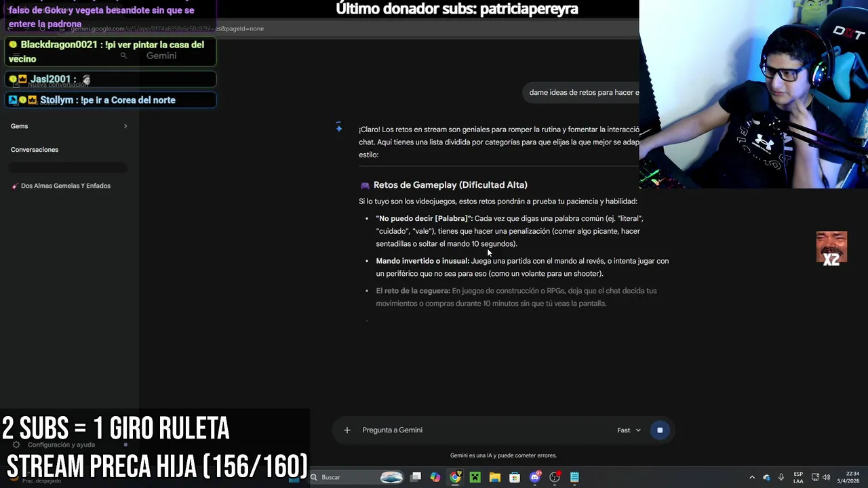This screenshot has width=868, height=488.
Task: Open Dos Almas Gemelas Y Enfados conversation
Action: tap(66, 186)
